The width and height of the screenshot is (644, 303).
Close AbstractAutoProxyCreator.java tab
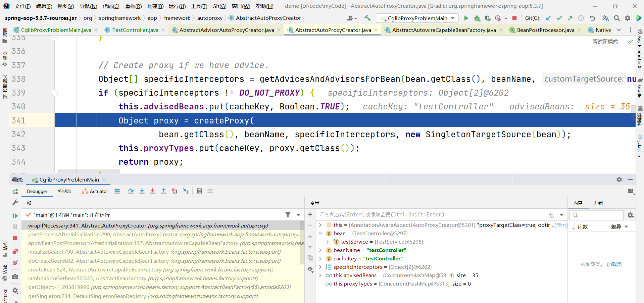(x=376, y=30)
